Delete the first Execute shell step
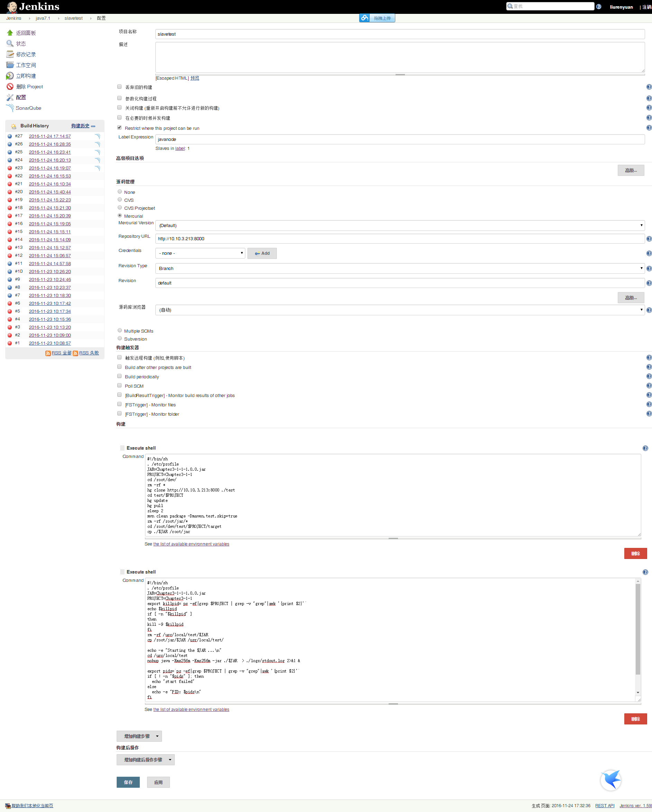 [635, 554]
